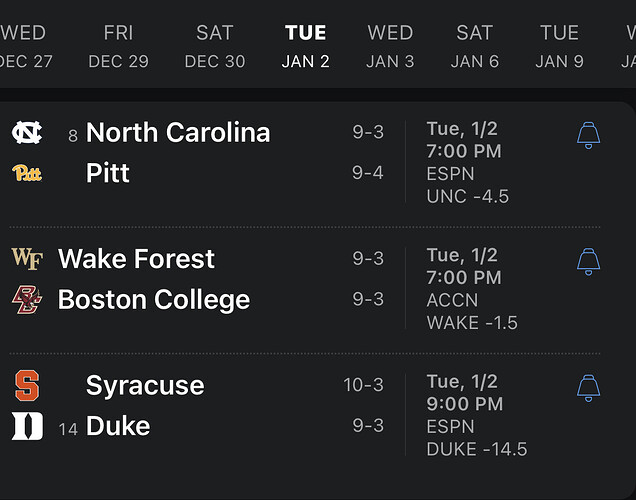
Task: Tap the UNC -4.5 betting line
Action: [467, 196]
